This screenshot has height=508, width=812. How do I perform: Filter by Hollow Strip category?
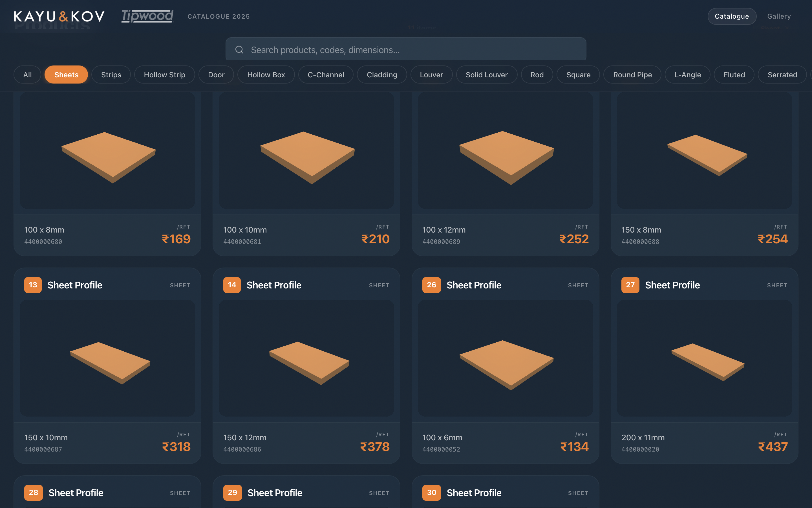tap(164, 75)
